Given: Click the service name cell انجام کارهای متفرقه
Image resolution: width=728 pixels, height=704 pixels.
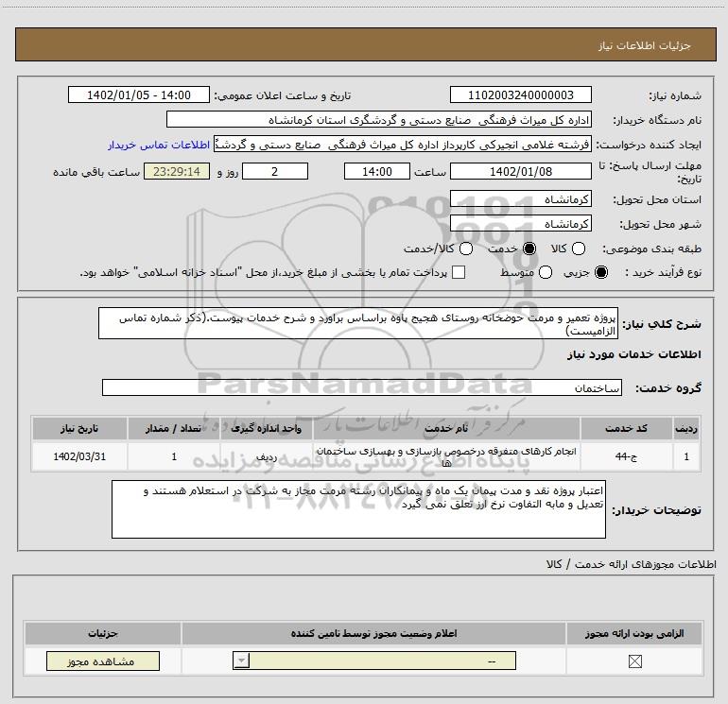Looking at the screenshot, I should (446, 456).
